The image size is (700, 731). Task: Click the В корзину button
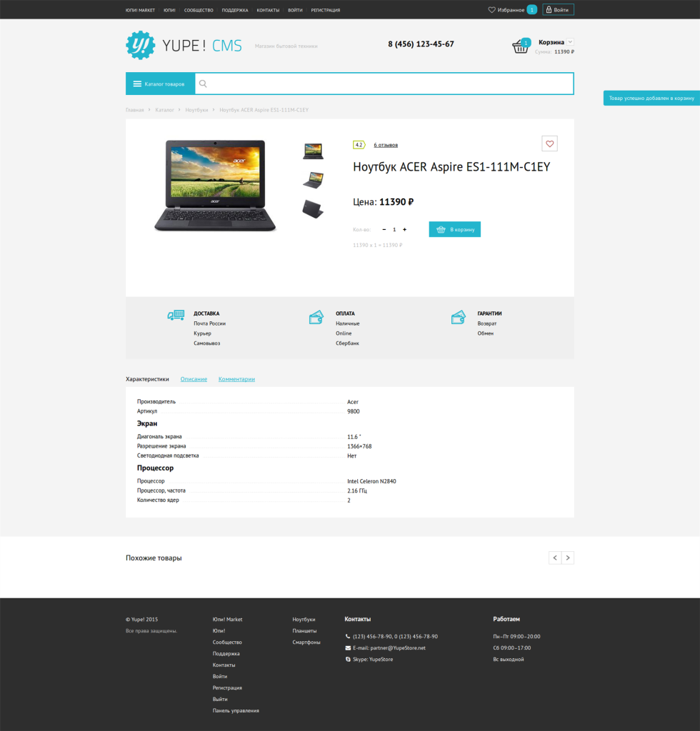(x=455, y=229)
